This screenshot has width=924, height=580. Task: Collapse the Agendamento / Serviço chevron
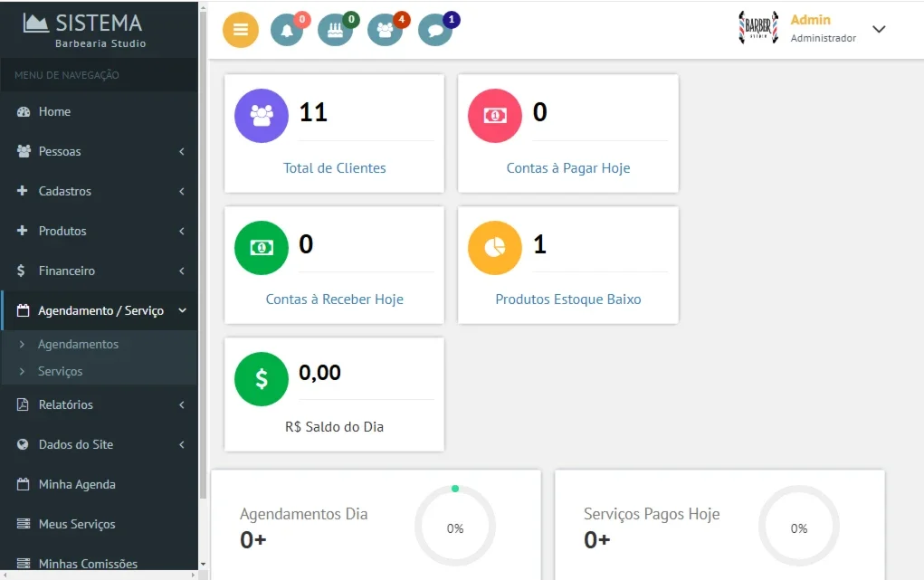[182, 310]
